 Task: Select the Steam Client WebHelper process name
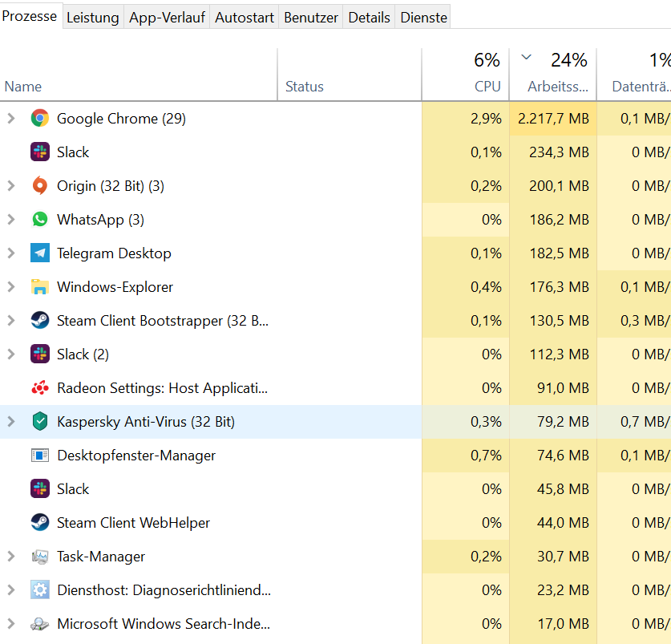pyautogui.click(x=134, y=522)
